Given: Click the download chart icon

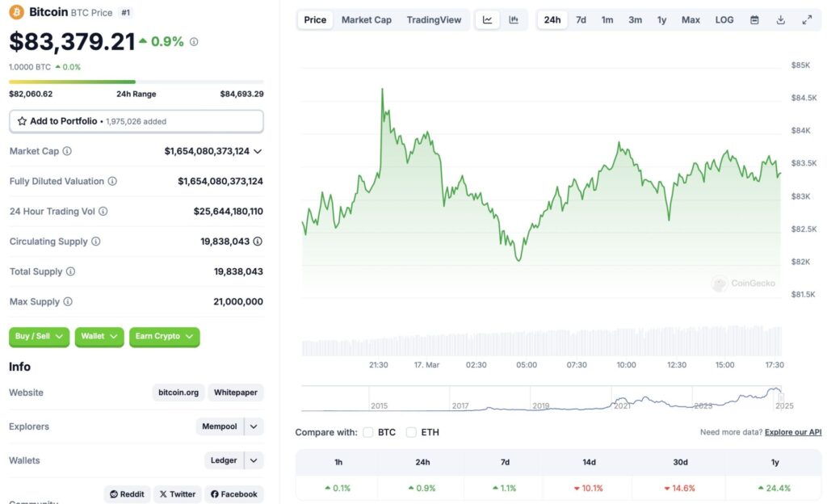Looking at the screenshot, I should [780, 19].
